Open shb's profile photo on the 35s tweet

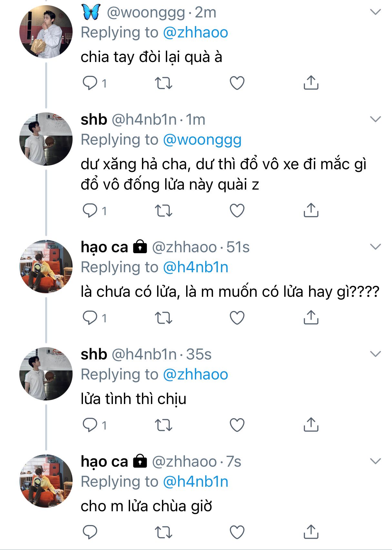click(x=46, y=374)
